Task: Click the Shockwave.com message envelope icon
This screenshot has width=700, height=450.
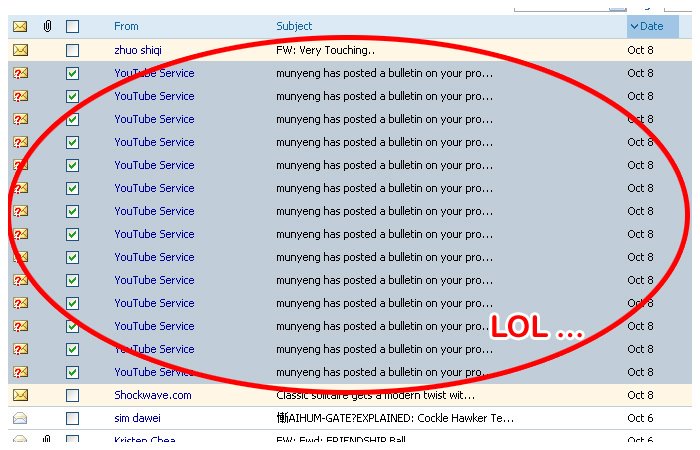Action: tap(20, 395)
